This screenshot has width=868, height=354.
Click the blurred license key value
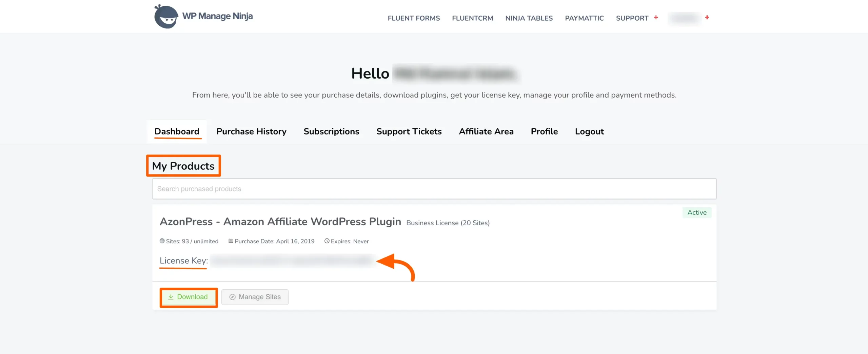click(x=292, y=261)
